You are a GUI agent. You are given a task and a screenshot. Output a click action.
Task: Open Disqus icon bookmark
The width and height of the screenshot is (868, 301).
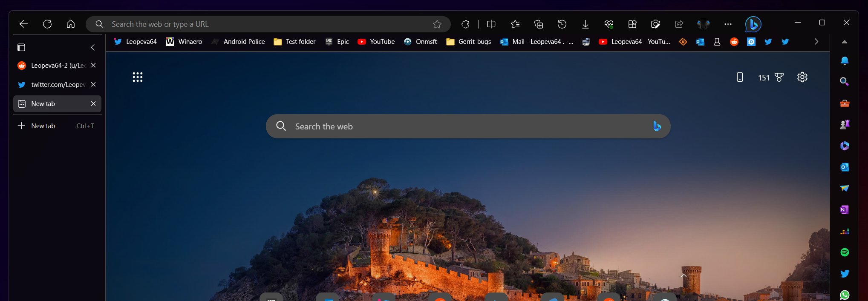tap(751, 42)
